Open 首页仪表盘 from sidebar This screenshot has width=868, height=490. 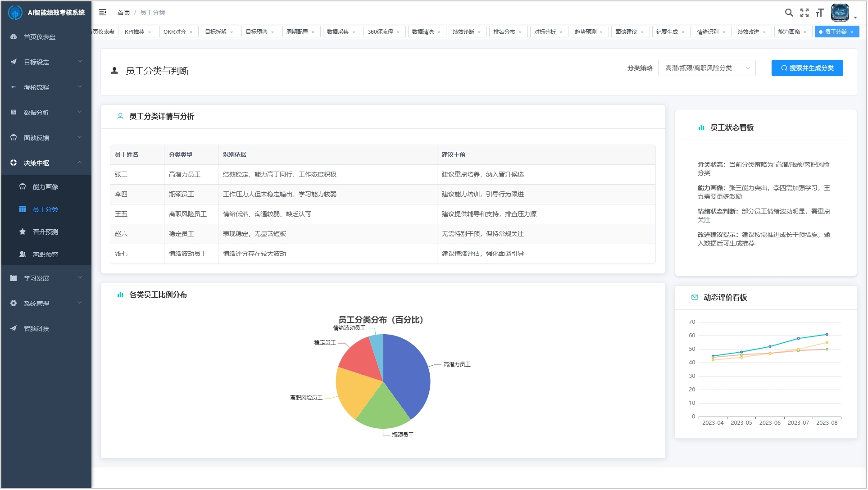coord(40,37)
